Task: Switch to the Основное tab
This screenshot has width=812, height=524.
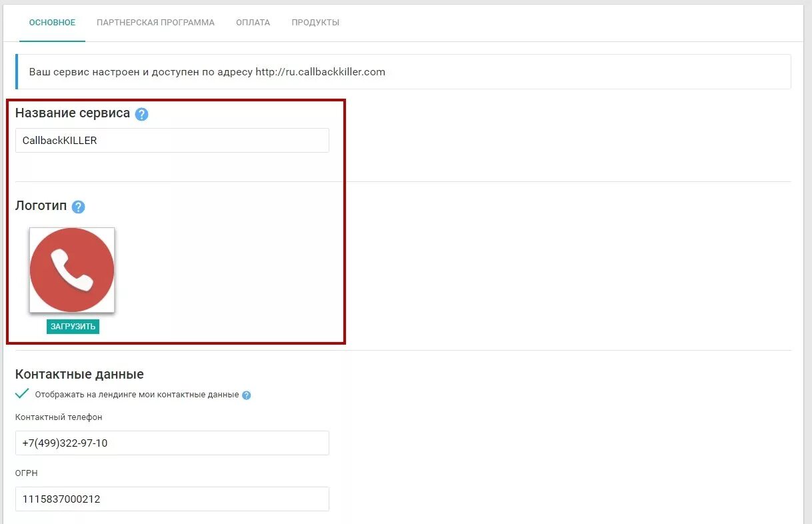Action: point(52,23)
